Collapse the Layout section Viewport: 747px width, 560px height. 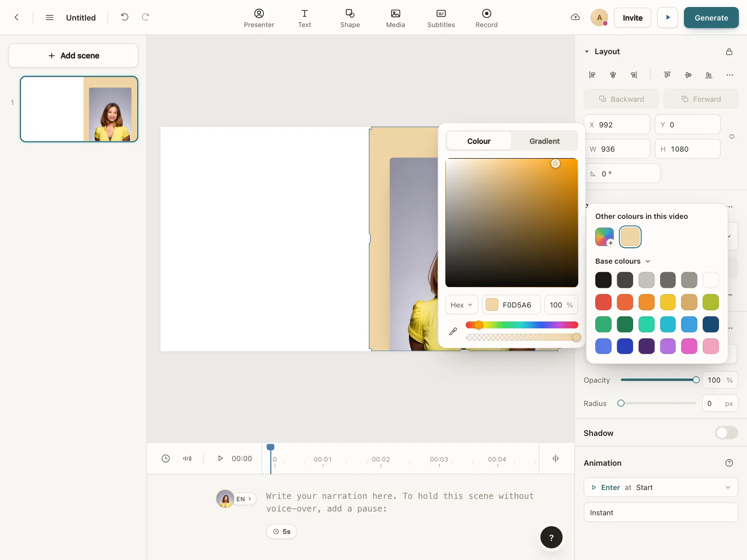point(587,52)
